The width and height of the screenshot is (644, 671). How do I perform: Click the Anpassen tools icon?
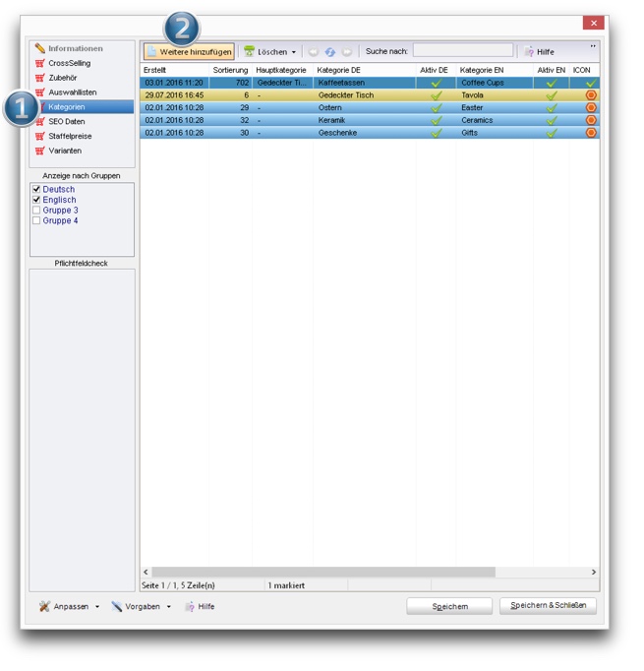44,606
